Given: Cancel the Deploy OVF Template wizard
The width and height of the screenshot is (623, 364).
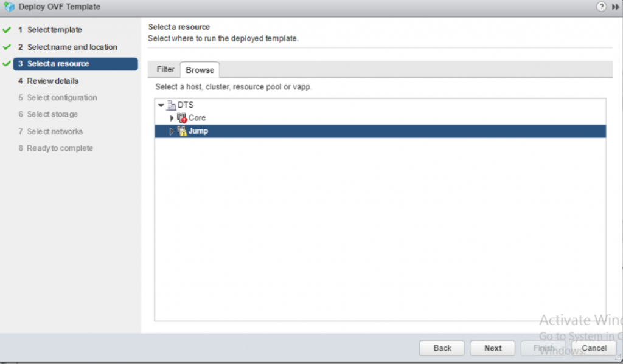Looking at the screenshot, I should coord(594,348).
